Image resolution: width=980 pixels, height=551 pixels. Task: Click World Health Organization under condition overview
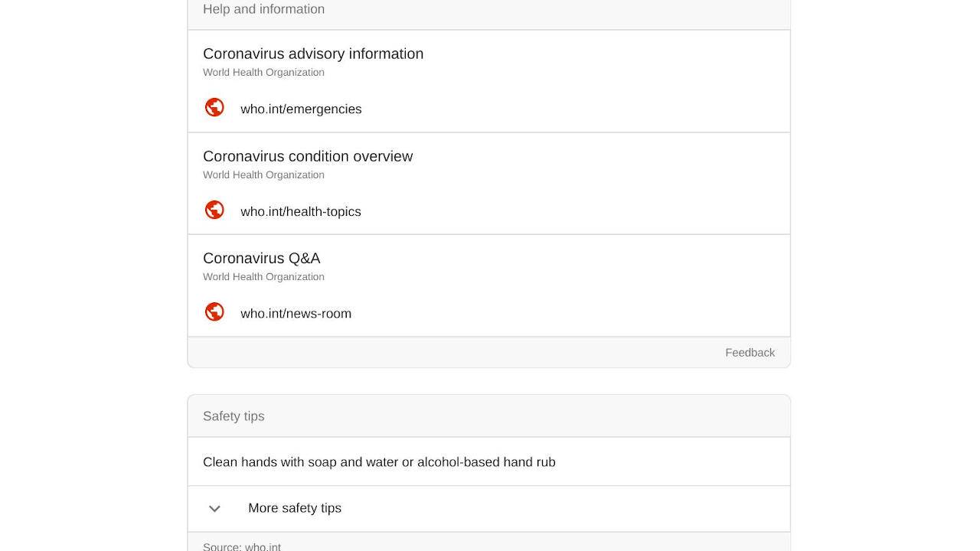pos(263,174)
